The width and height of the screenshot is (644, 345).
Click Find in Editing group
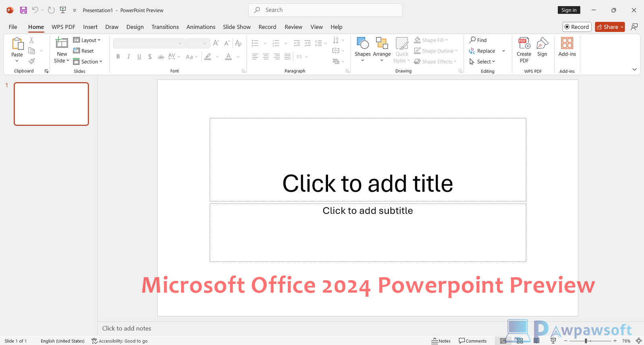click(478, 40)
